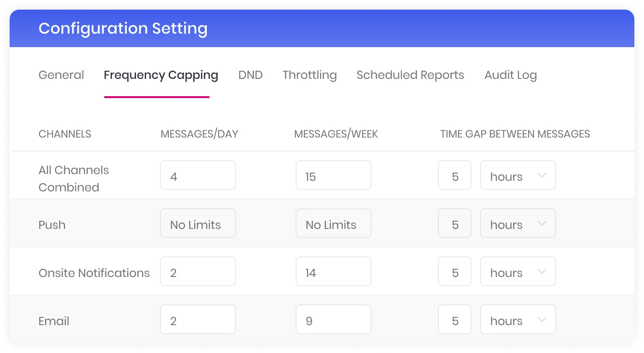Image resolution: width=644 pixels, height=353 pixels.
Task: Select the Email time gap number field
Action: point(455,320)
